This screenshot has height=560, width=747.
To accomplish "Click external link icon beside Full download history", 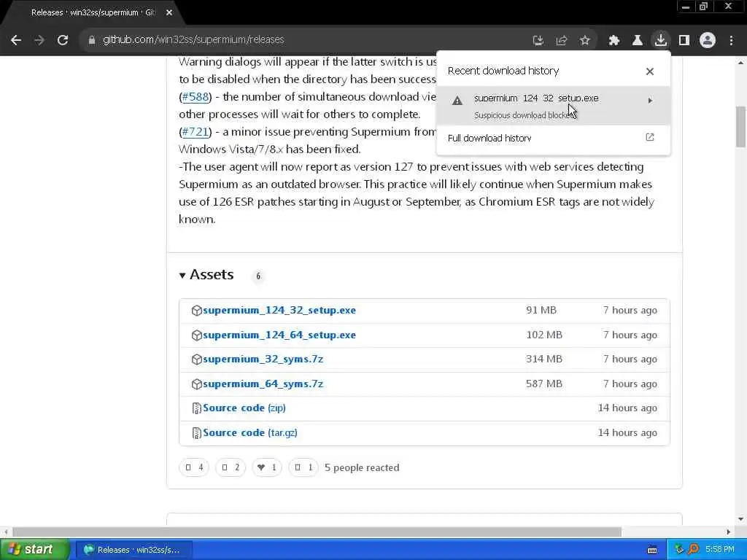I will click(x=650, y=137).
